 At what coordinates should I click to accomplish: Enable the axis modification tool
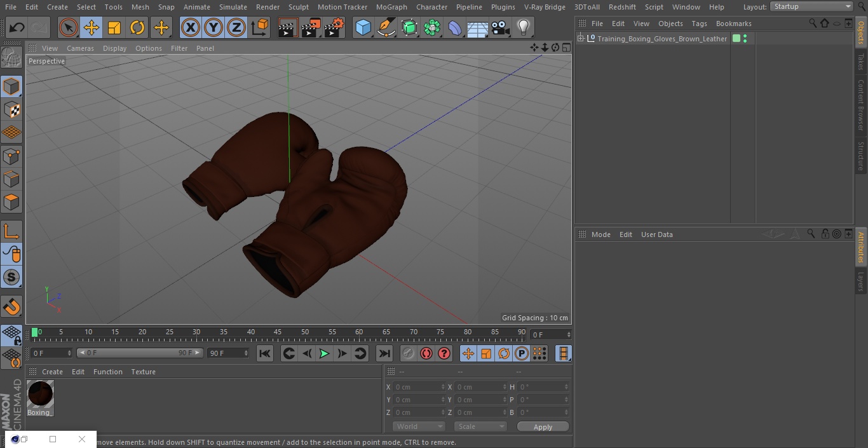pyautogui.click(x=12, y=231)
